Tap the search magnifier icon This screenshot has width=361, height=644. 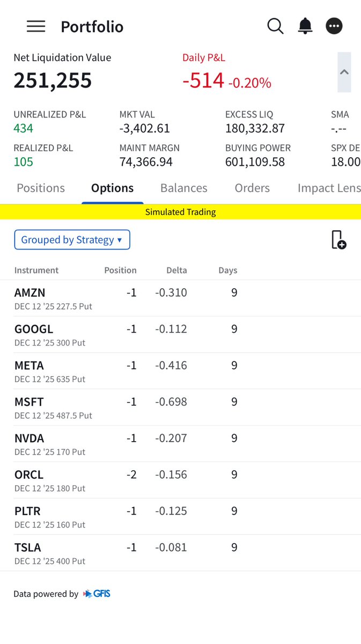coord(275,26)
